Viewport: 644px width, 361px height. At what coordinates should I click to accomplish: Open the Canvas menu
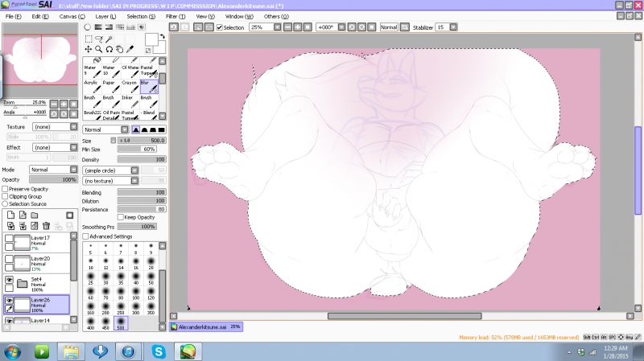coord(70,16)
